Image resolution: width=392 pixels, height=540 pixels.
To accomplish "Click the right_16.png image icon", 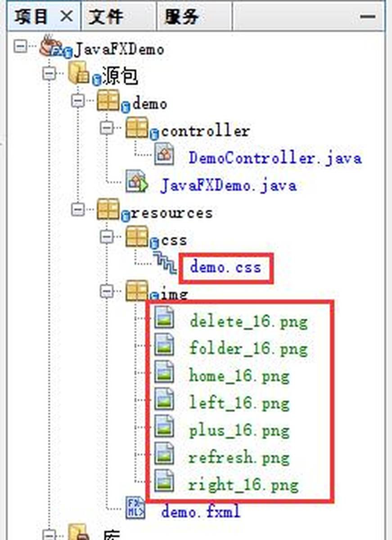I will pos(164,481).
